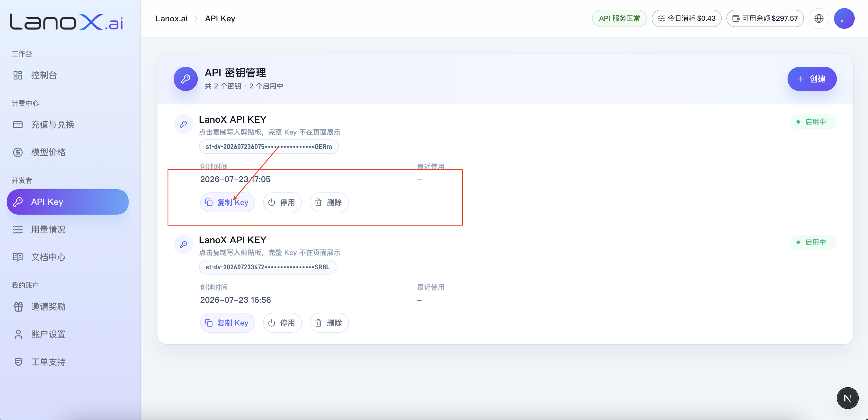Go to 邀请奖励 page
Image resolution: width=868 pixels, height=420 pixels.
67,307
